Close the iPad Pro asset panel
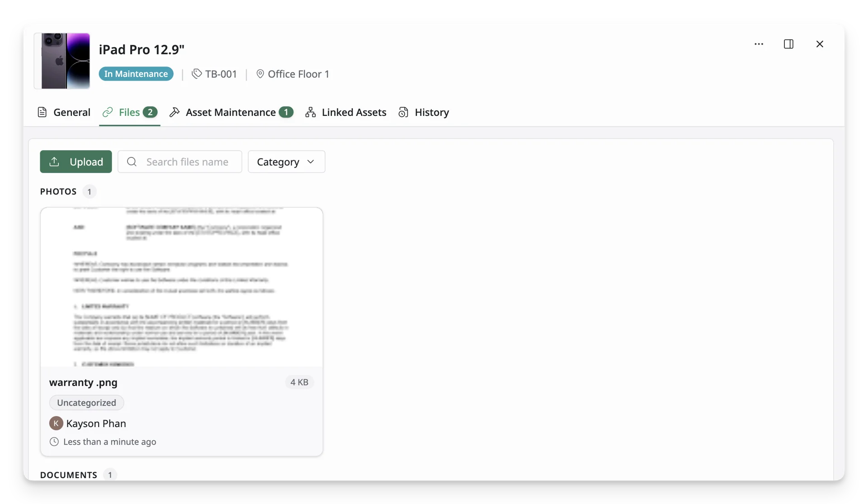Screen dimensions: 868x504 point(820,44)
